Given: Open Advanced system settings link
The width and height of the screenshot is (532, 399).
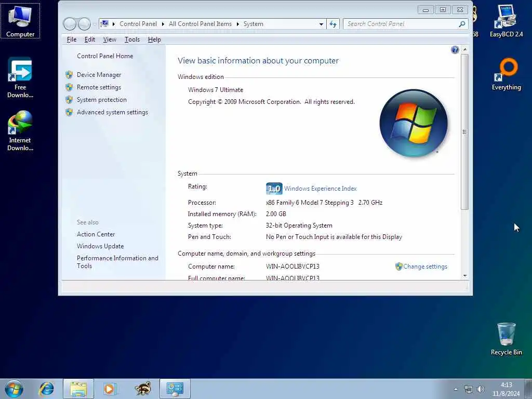Looking at the screenshot, I should 112,112.
